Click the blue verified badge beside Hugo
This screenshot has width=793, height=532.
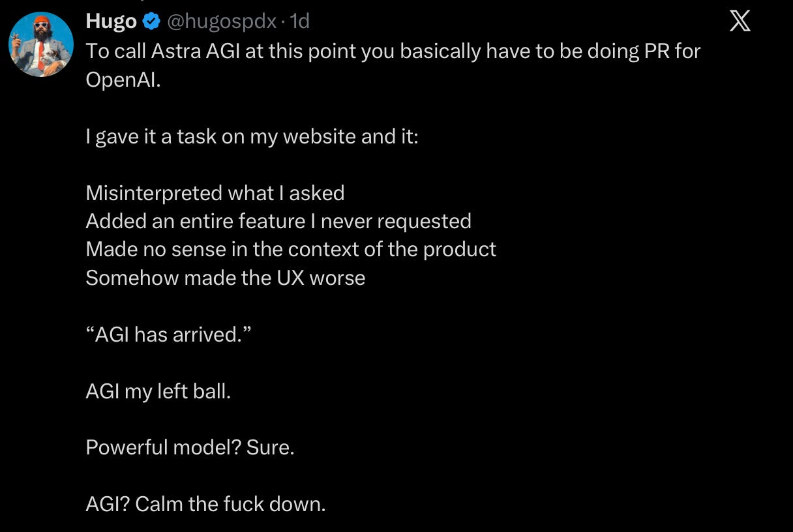click(151, 22)
